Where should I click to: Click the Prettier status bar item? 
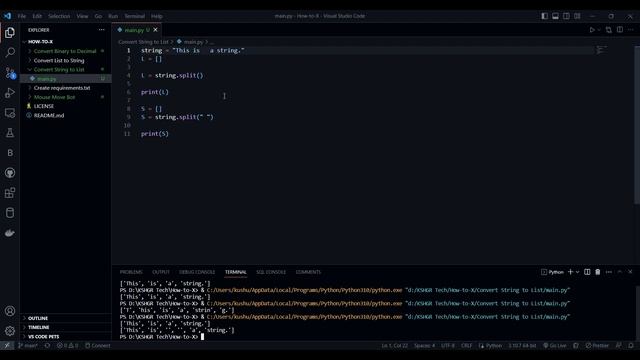pos(597,345)
